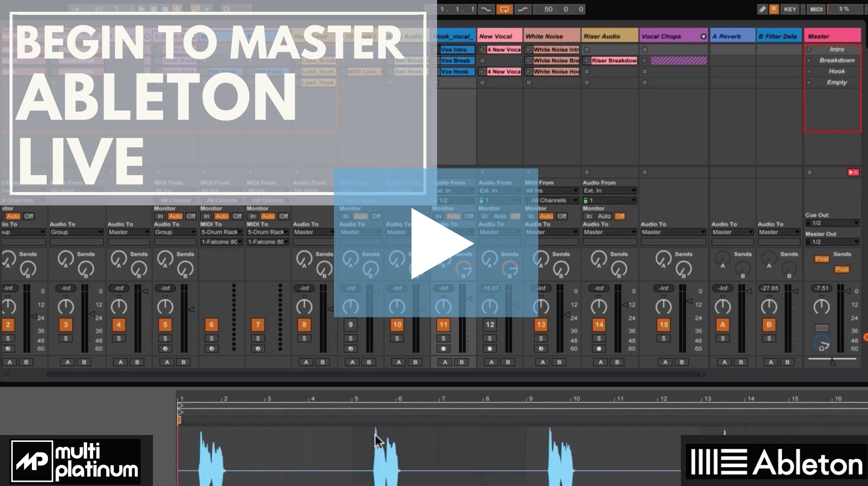The image size is (868, 486).
Task: Toggle the Computer MIDI Keyboard icon
Action: pos(773,9)
